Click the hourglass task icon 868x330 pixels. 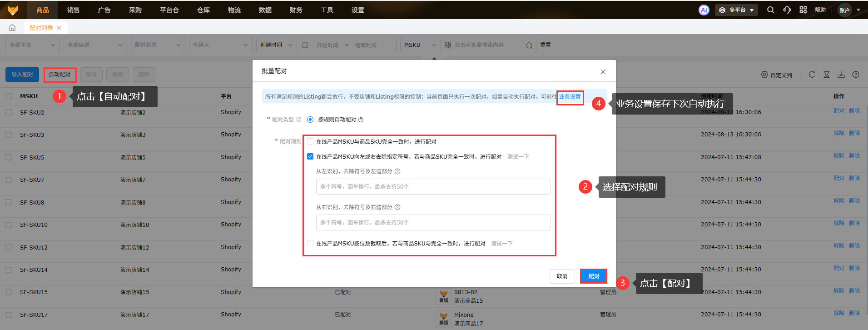827,75
